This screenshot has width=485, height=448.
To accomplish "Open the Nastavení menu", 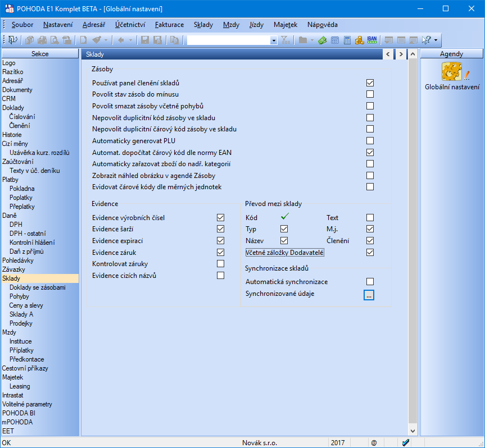I will pos(58,25).
